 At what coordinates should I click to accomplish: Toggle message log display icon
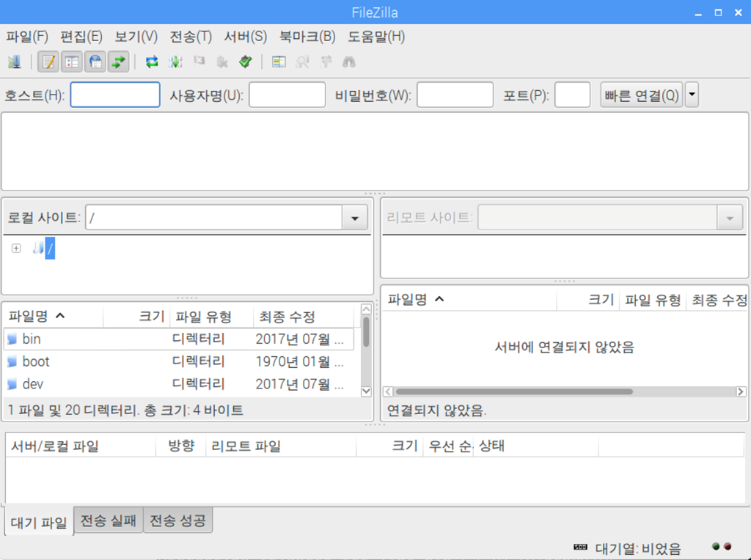pyautogui.click(x=48, y=62)
